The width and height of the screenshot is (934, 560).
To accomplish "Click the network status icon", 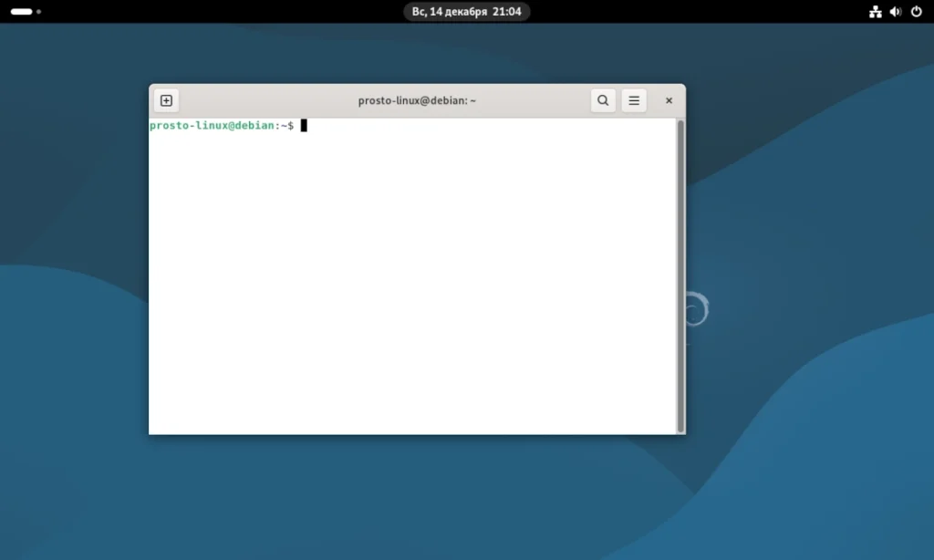I will [x=875, y=11].
